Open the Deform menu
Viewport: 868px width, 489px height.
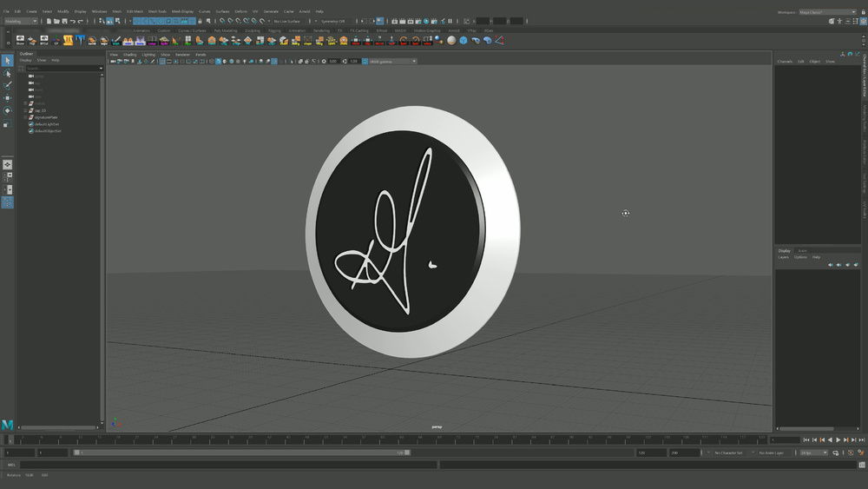click(x=240, y=11)
